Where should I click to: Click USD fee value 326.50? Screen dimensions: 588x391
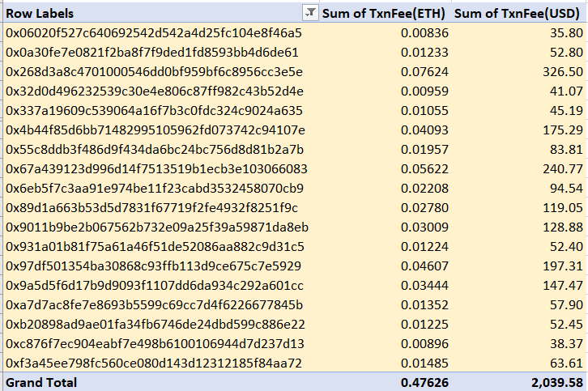pyautogui.click(x=563, y=71)
